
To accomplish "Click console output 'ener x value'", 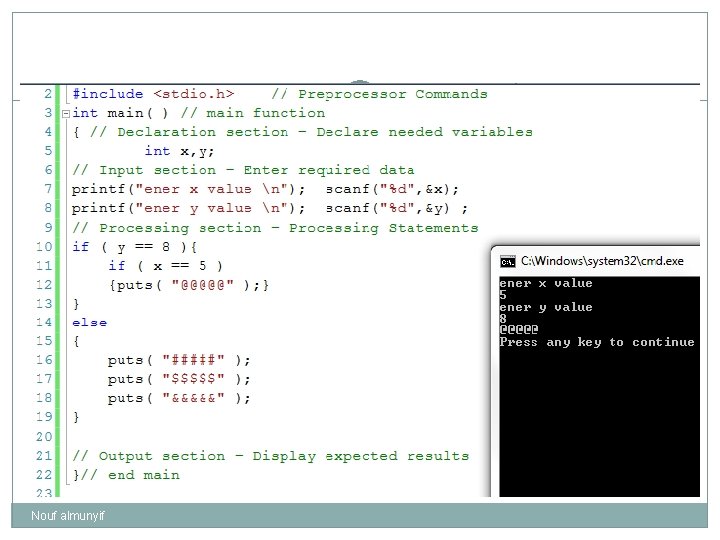I will pyautogui.click(x=546, y=283).
